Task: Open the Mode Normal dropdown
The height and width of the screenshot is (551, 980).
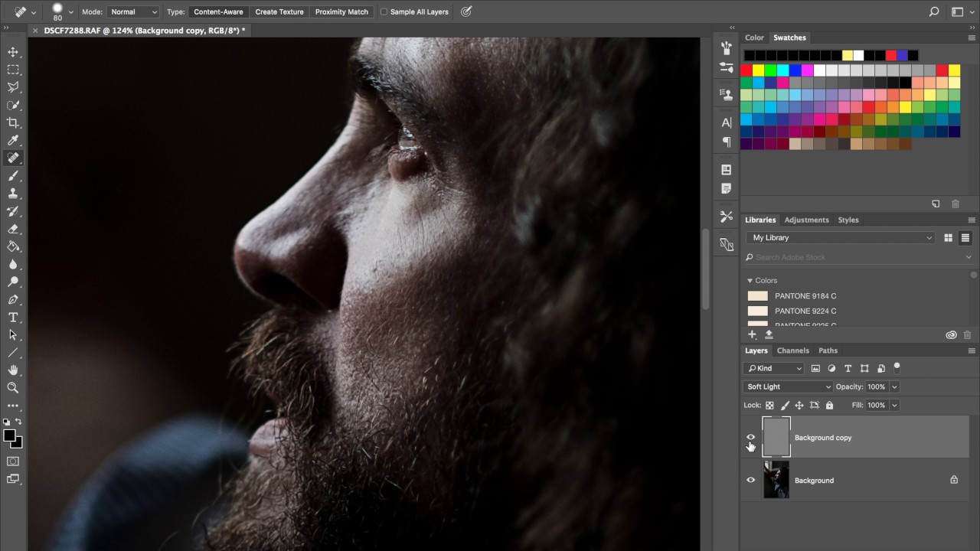Action: [x=133, y=12]
